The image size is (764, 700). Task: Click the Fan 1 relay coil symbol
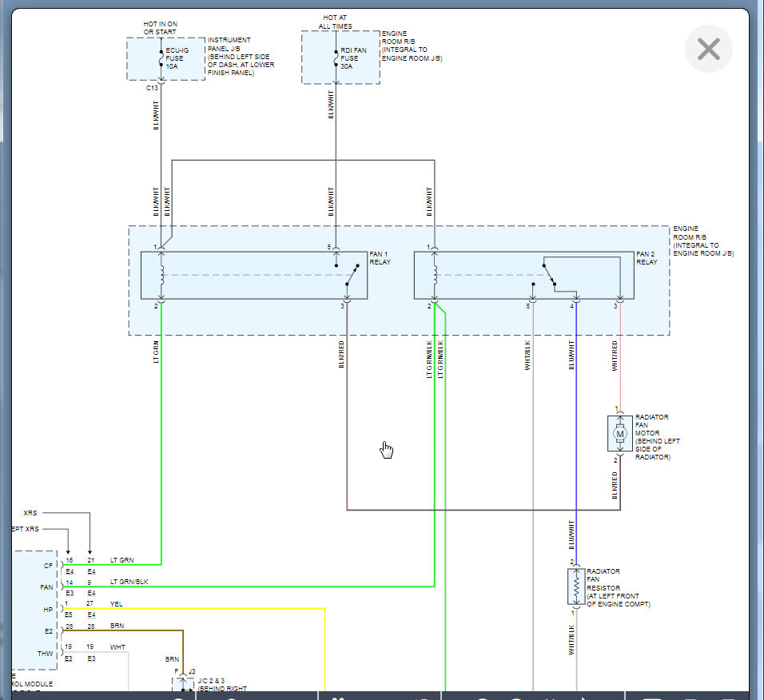point(161,274)
